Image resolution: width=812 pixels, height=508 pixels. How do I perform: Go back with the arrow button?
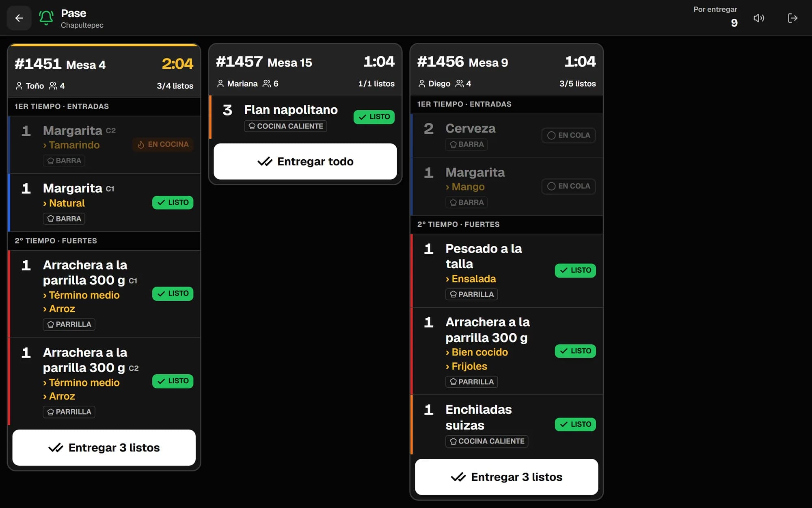coord(19,18)
